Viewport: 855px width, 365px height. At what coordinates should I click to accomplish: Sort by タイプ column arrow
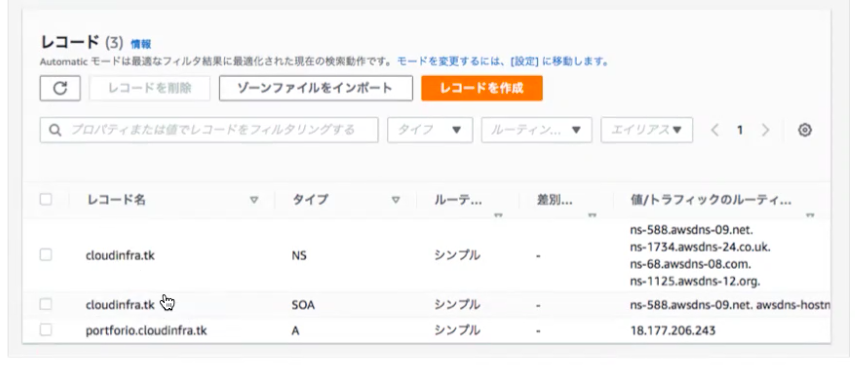396,200
